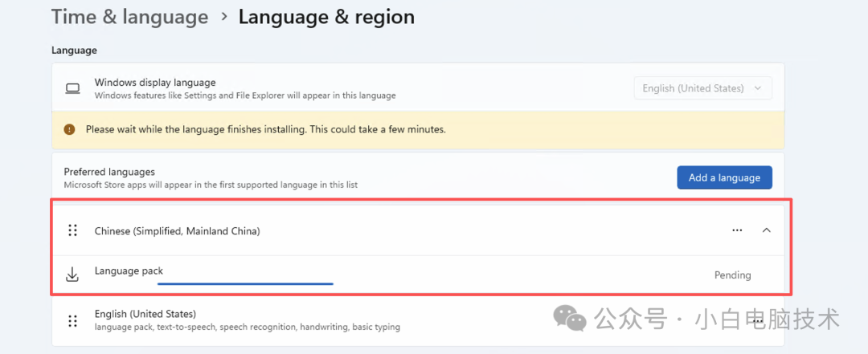Click the Pending status text
868x354 pixels.
click(732, 275)
